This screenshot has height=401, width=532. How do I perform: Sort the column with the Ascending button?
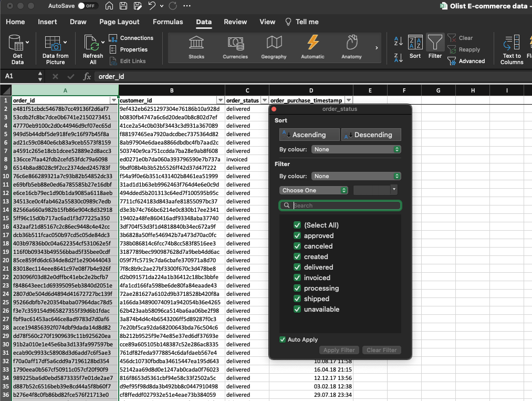click(309, 135)
